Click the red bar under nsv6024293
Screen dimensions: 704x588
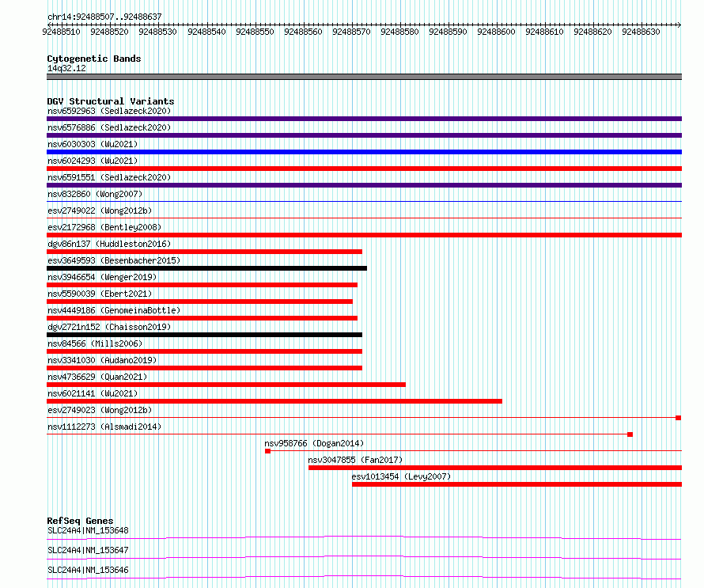point(364,169)
